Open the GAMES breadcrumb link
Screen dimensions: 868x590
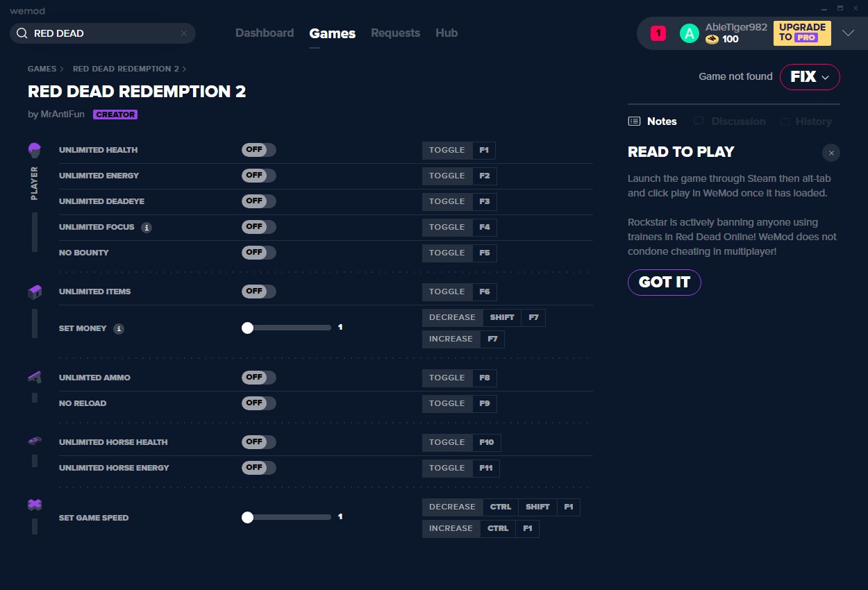coord(42,69)
